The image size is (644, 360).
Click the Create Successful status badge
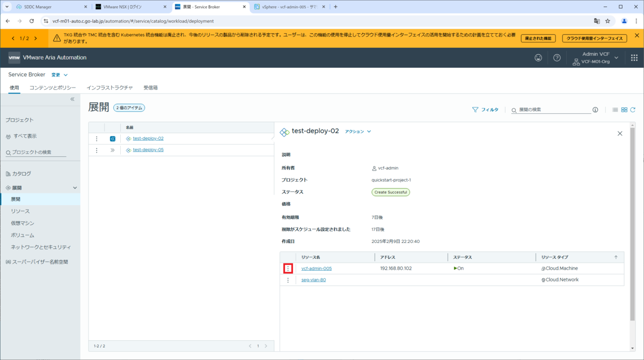click(x=391, y=192)
